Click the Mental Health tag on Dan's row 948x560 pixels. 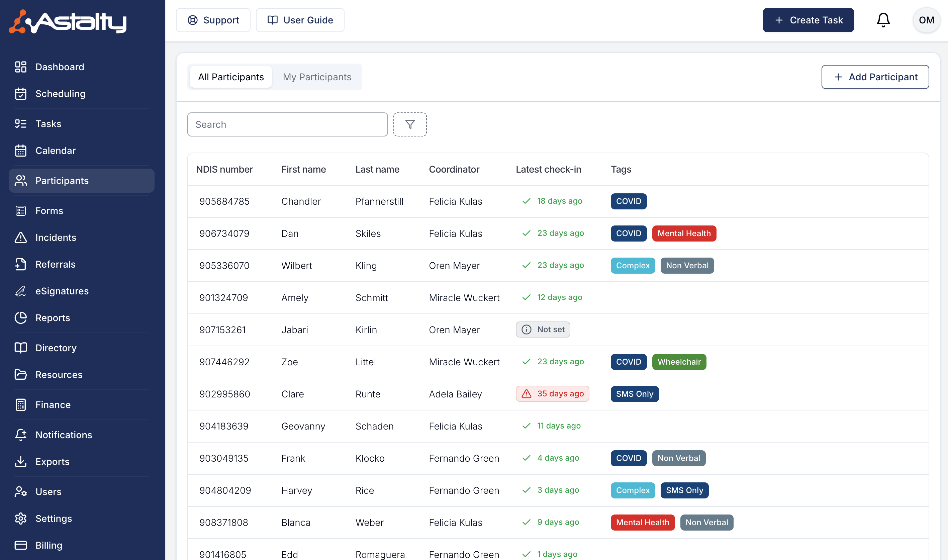point(684,233)
